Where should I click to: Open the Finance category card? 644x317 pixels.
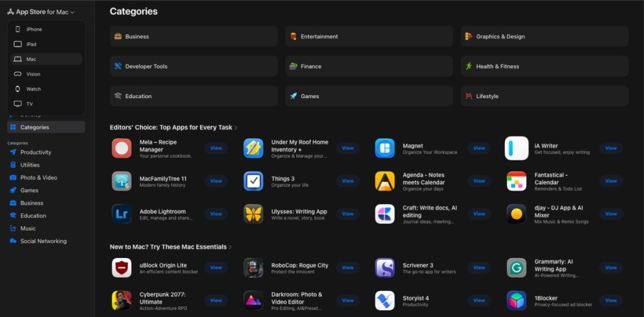[x=369, y=66]
